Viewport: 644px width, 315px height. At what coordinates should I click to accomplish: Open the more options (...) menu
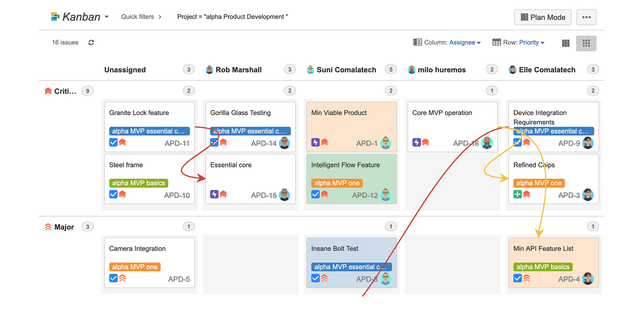[x=586, y=17]
